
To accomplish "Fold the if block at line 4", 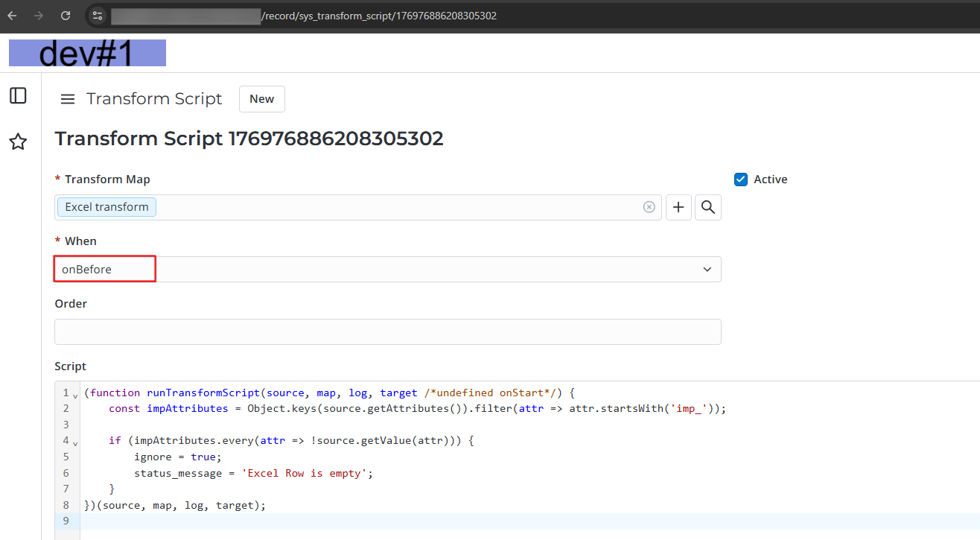I will (x=75, y=442).
